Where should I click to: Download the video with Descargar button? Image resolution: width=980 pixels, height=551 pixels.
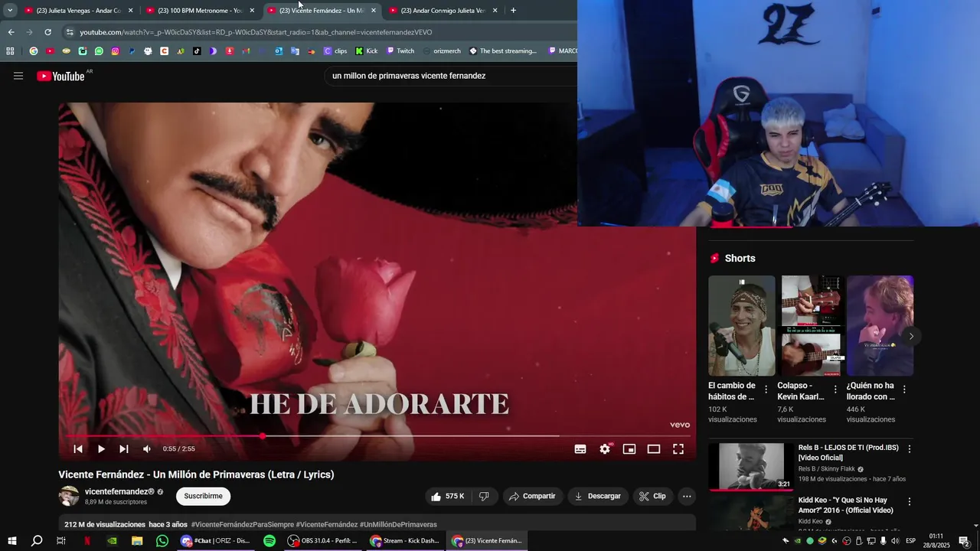tap(599, 497)
